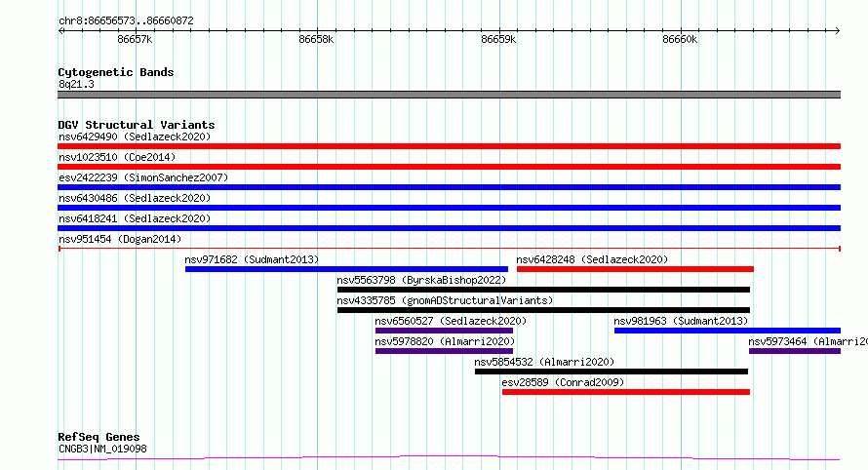Open the CNGB3|NM_019098 gene label
Image resolution: width=868 pixels, height=470 pixels.
[x=103, y=449]
